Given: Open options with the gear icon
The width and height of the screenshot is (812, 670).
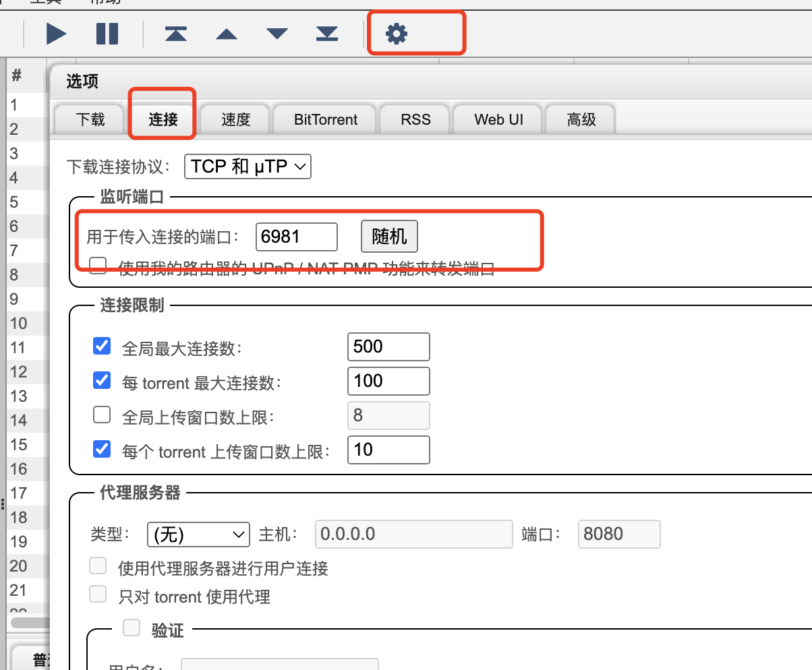Looking at the screenshot, I should [x=397, y=33].
